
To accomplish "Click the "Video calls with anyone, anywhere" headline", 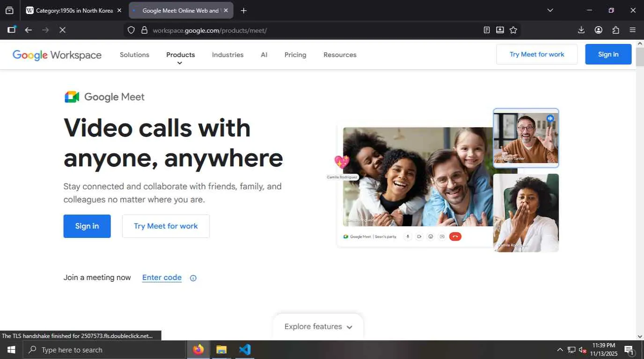I will 173,143.
